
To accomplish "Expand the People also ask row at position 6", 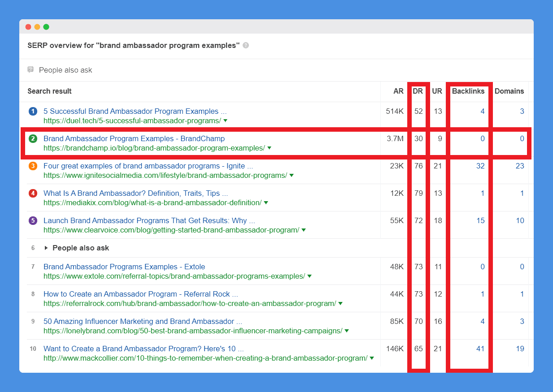I will coord(46,248).
